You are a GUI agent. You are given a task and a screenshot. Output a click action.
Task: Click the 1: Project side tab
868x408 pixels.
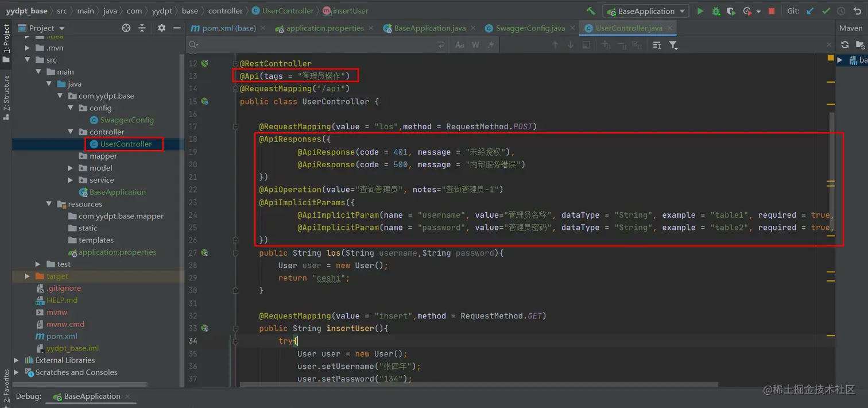coord(6,44)
